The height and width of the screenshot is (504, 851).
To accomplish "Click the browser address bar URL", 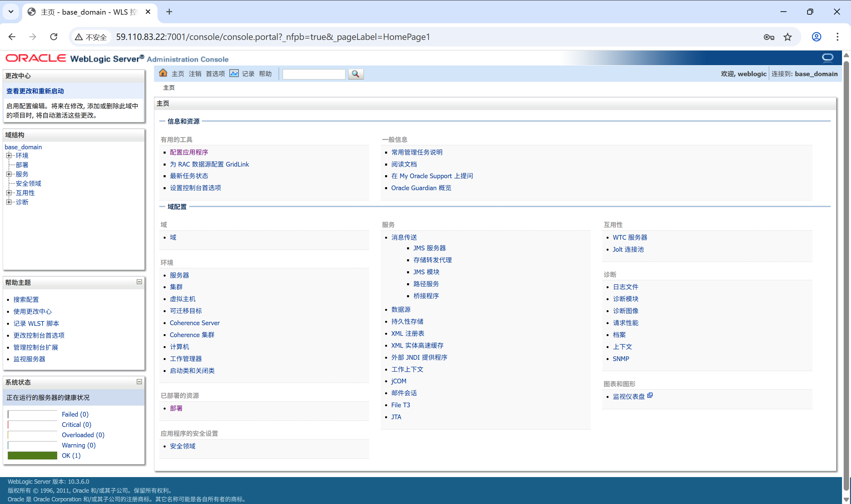I will pos(273,37).
